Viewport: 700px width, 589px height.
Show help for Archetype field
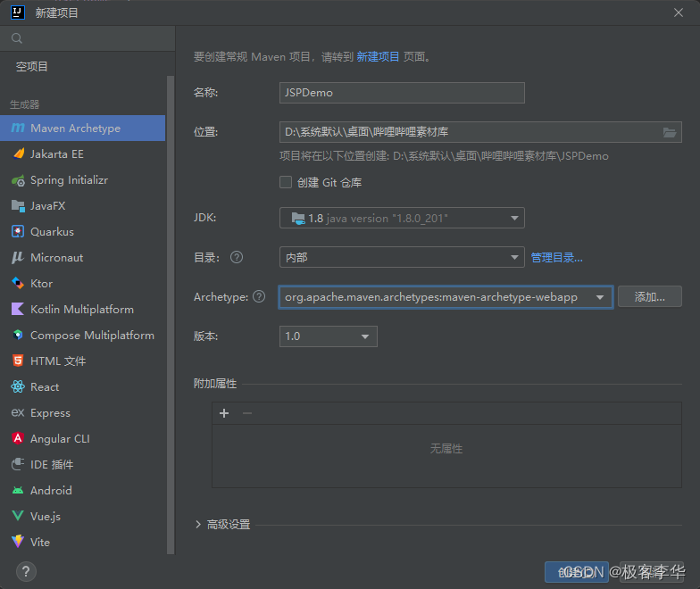(x=259, y=296)
